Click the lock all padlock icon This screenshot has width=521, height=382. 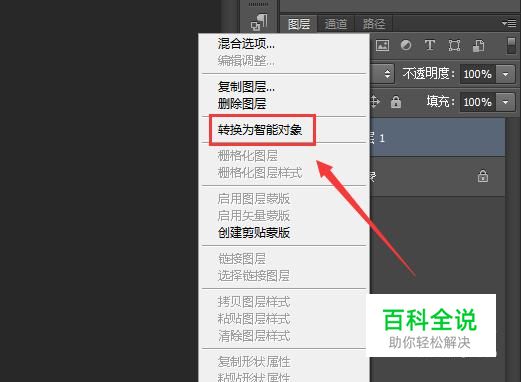pyautogui.click(x=396, y=102)
